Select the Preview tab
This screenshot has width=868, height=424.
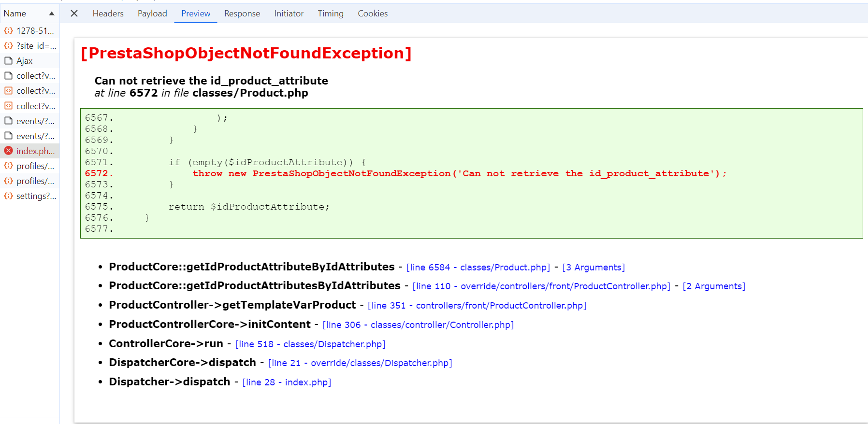tap(196, 14)
